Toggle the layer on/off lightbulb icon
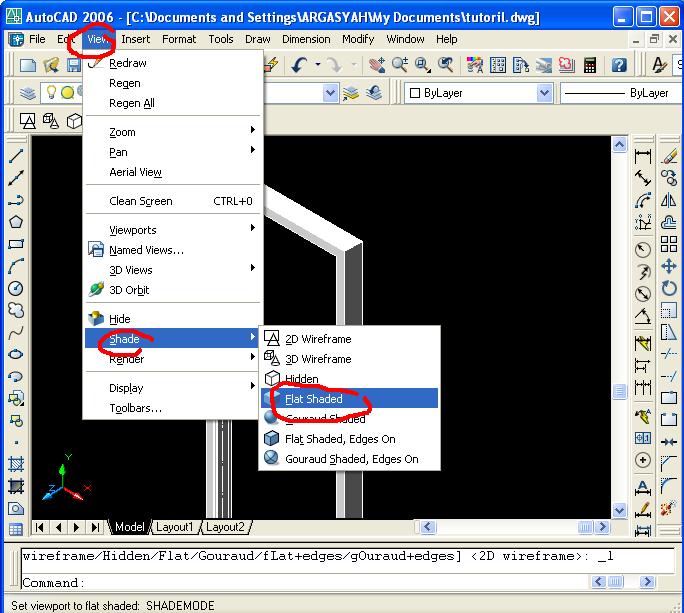Screen dimensions: 684x613 click(51, 92)
